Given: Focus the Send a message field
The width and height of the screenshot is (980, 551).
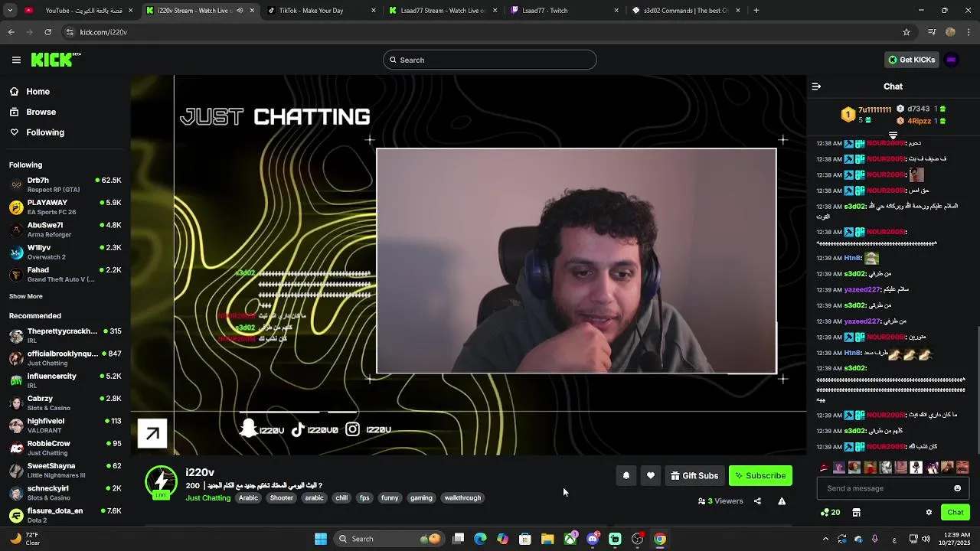Looking at the screenshot, I should tap(893, 488).
